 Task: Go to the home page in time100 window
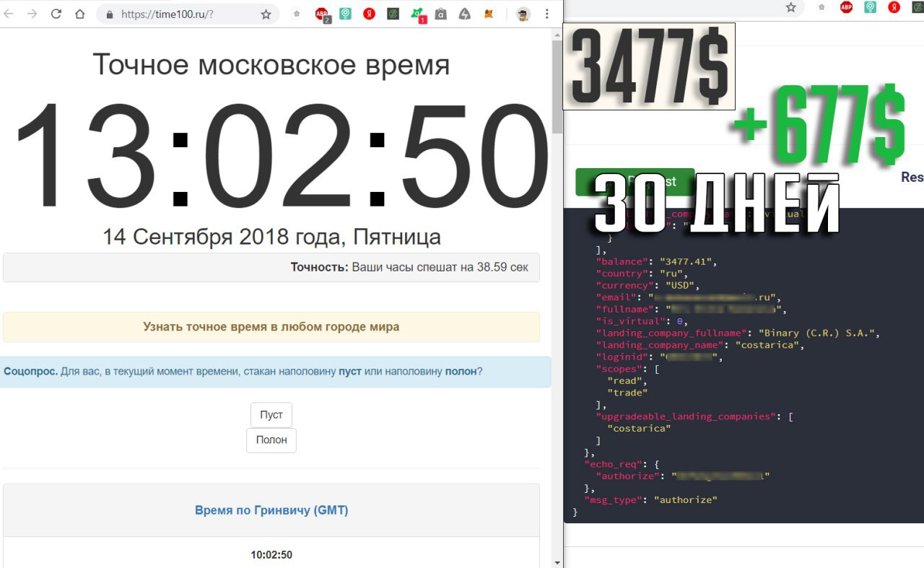pos(79,14)
